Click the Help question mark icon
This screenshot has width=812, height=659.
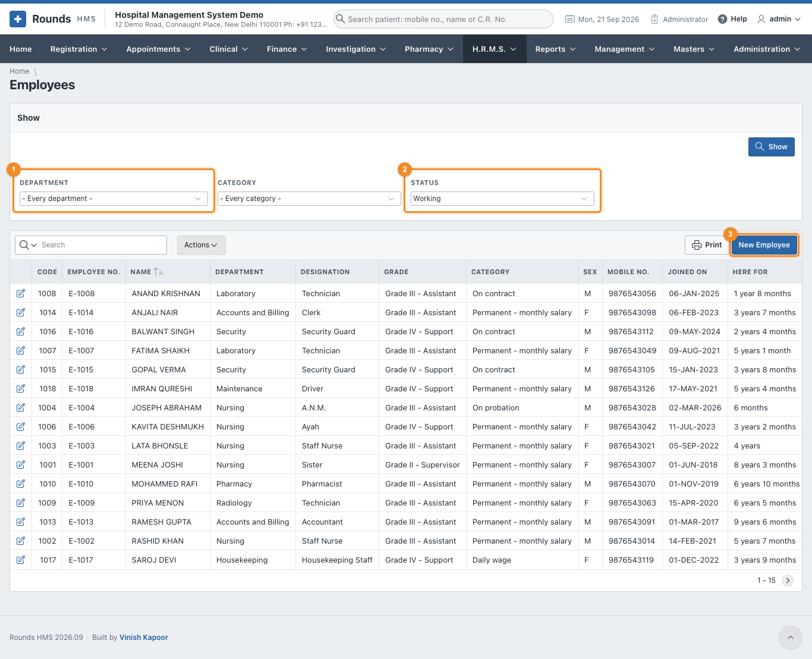722,19
